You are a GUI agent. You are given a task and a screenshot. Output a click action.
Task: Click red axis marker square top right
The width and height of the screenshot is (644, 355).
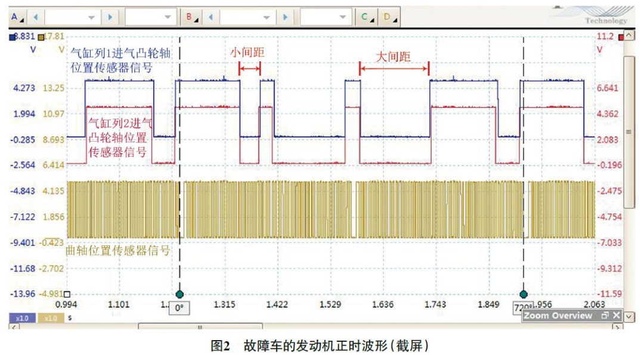[x=621, y=38]
